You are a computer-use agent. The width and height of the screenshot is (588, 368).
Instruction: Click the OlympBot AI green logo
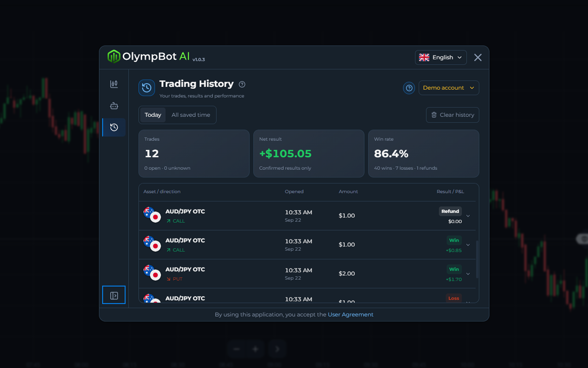click(x=113, y=57)
